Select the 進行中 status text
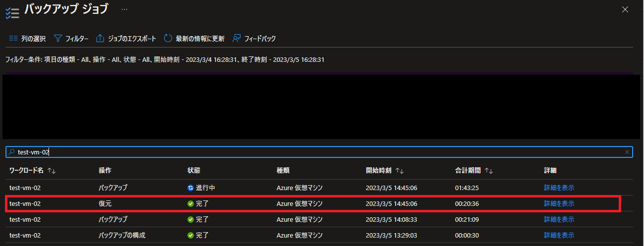 click(205, 188)
